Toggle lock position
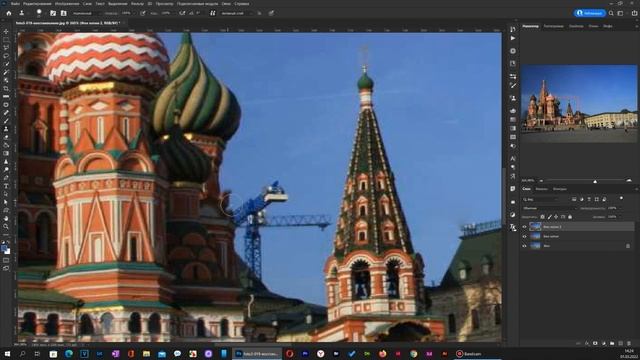The width and height of the screenshot is (640, 360). click(556, 217)
